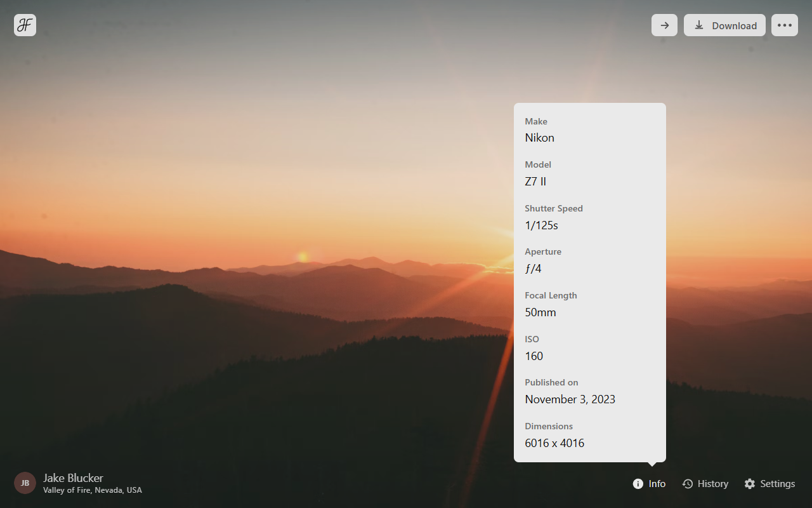Select the Model value "Z7 II"
812x508 pixels.
click(x=535, y=182)
